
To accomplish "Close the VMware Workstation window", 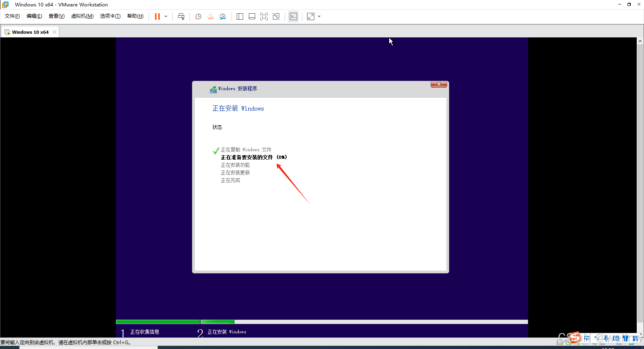I will click(639, 4).
